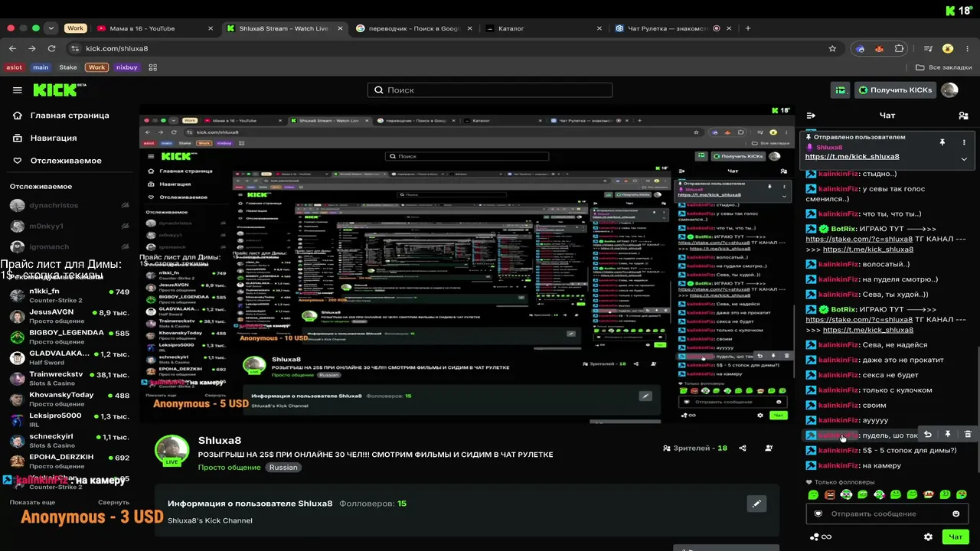Open the green leaderboard icon in header

[841, 90]
